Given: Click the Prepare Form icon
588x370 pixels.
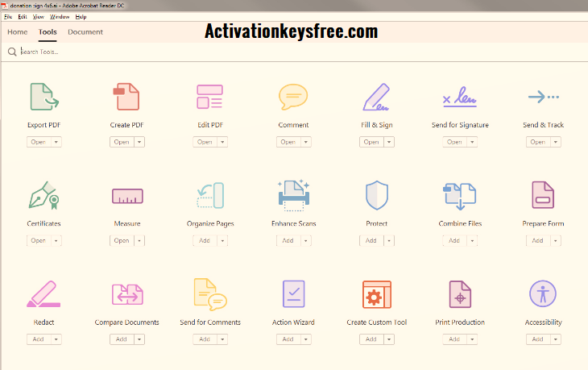Looking at the screenshot, I should (x=543, y=195).
